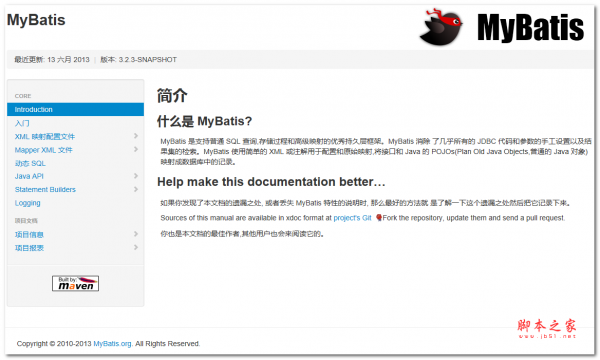Click the CORE sidebar section label
Image resolution: width=600 pixels, height=360 pixels.
point(23,96)
